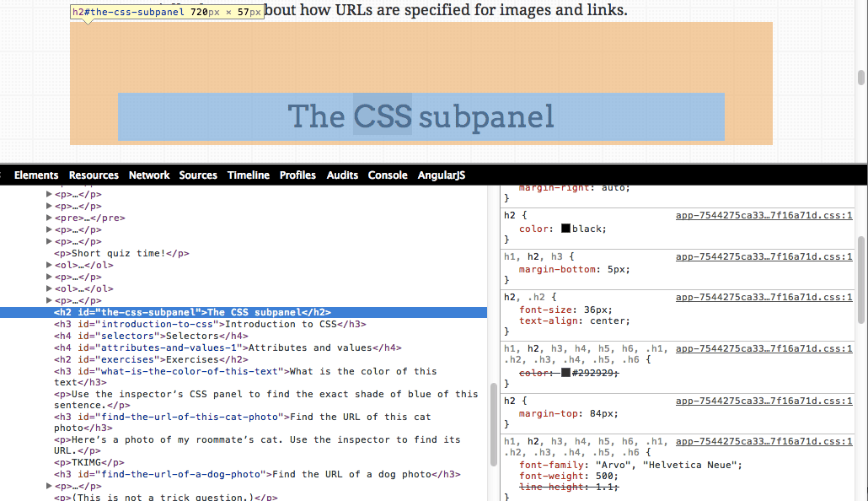The height and width of the screenshot is (501, 868).
Task: Select the h3 find-the-url-of-this-cat-photo element
Action: pos(243,423)
